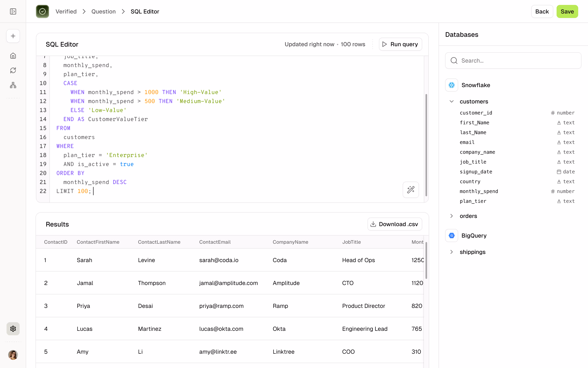Open the Home icon in sidebar
This screenshot has height=368, width=588.
(13, 56)
